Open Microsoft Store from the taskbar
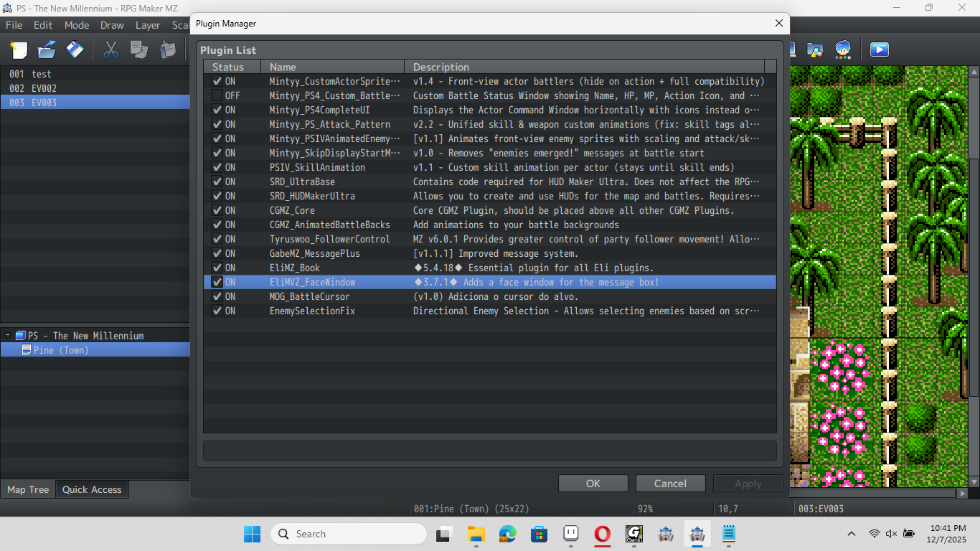Image resolution: width=980 pixels, height=551 pixels. (539, 534)
